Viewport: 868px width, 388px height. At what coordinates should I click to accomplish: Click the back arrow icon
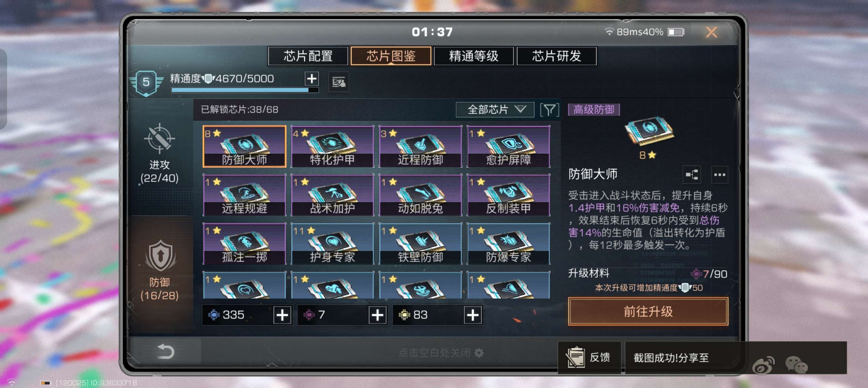tap(165, 352)
